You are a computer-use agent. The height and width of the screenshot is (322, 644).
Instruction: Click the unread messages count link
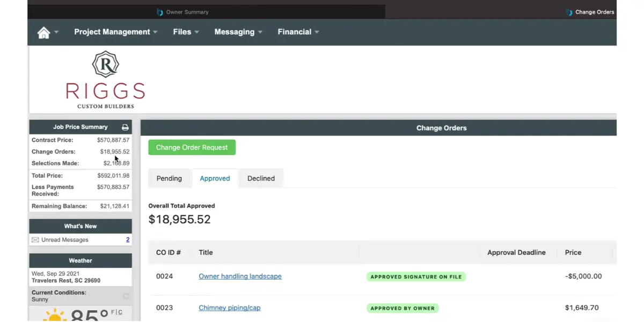[128, 240]
